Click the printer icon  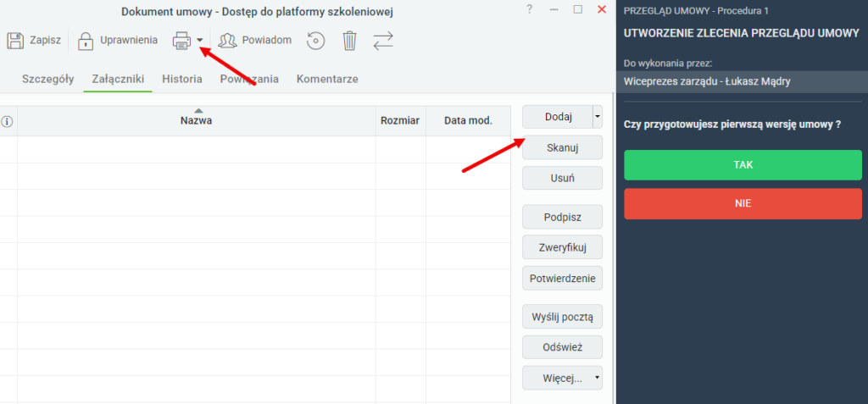tap(182, 41)
